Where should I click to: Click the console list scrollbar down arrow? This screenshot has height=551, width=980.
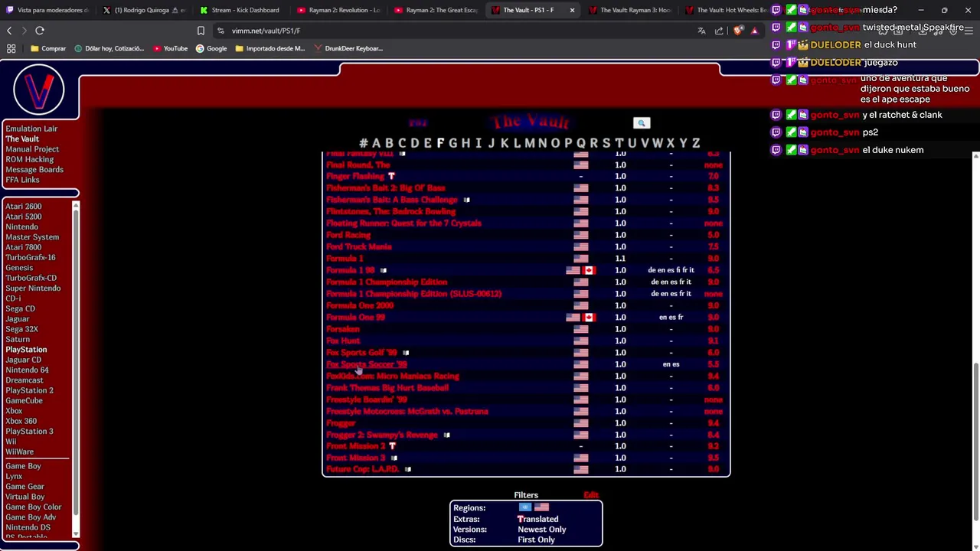coord(75,533)
